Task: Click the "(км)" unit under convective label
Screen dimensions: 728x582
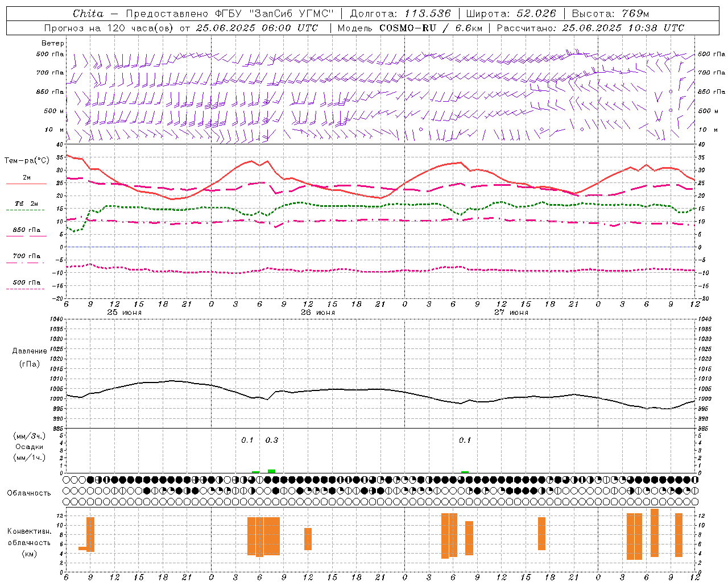Action: pyautogui.click(x=29, y=553)
